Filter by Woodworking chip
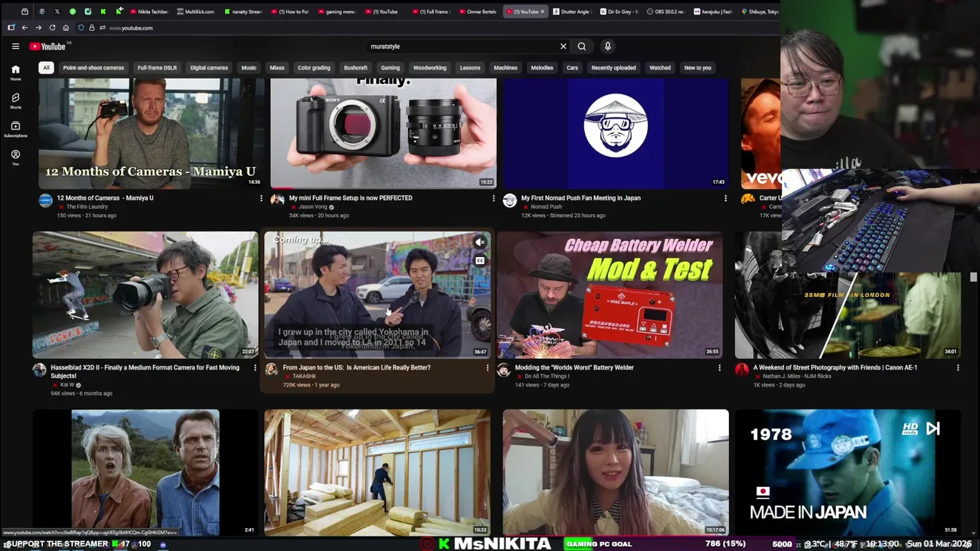Viewport: 980px width, 551px height. (x=430, y=68)
